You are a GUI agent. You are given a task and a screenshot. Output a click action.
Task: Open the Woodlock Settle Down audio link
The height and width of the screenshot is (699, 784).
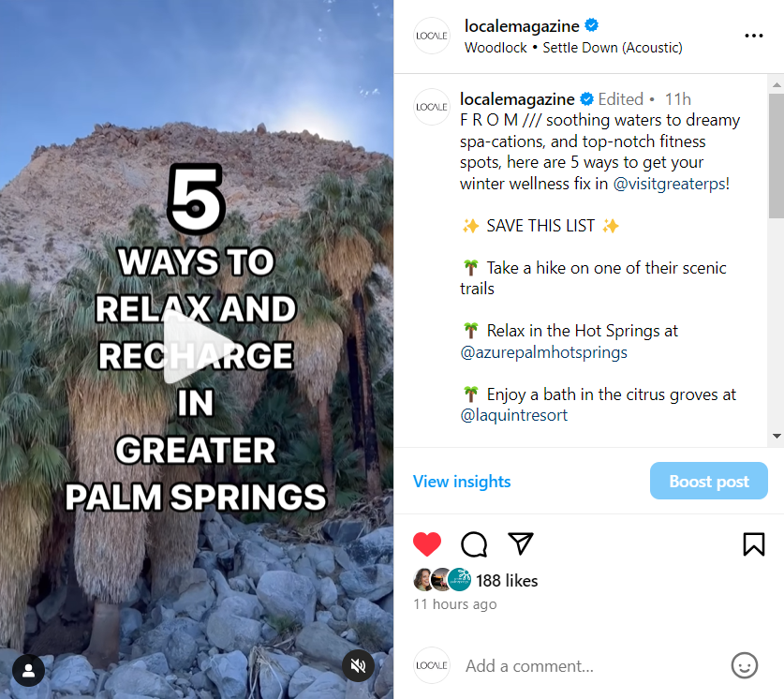point(573,48)
